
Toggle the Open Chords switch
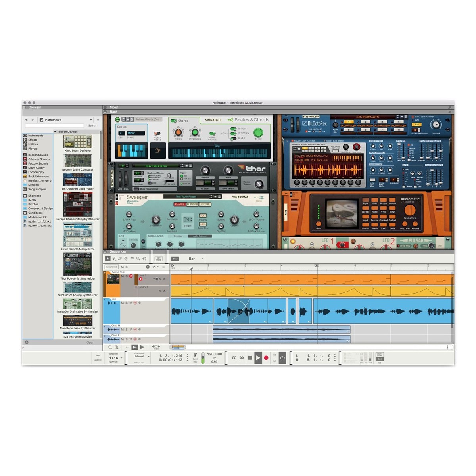213,134
